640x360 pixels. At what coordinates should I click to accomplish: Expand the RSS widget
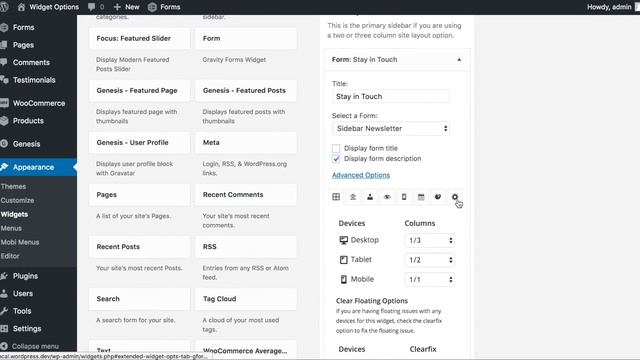pyautogui.click(x=246, y=247)
